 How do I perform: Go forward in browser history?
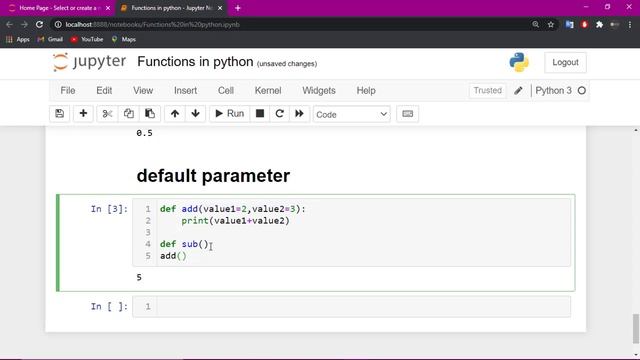coord(24,24)
